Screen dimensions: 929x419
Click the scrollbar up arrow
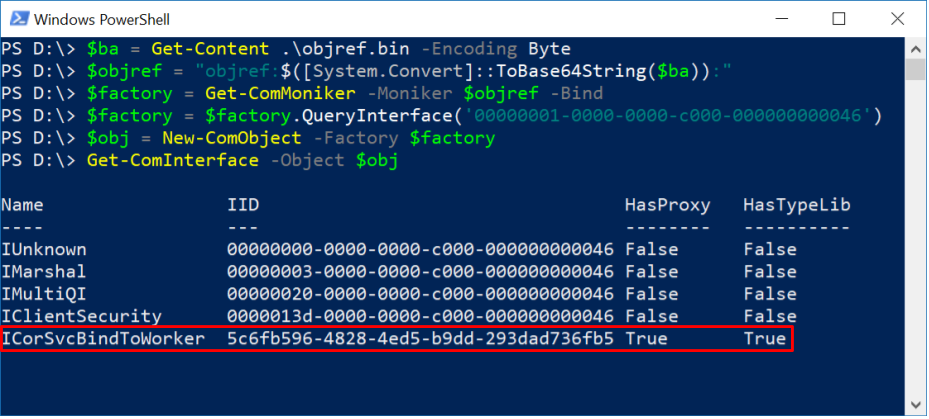915,47
